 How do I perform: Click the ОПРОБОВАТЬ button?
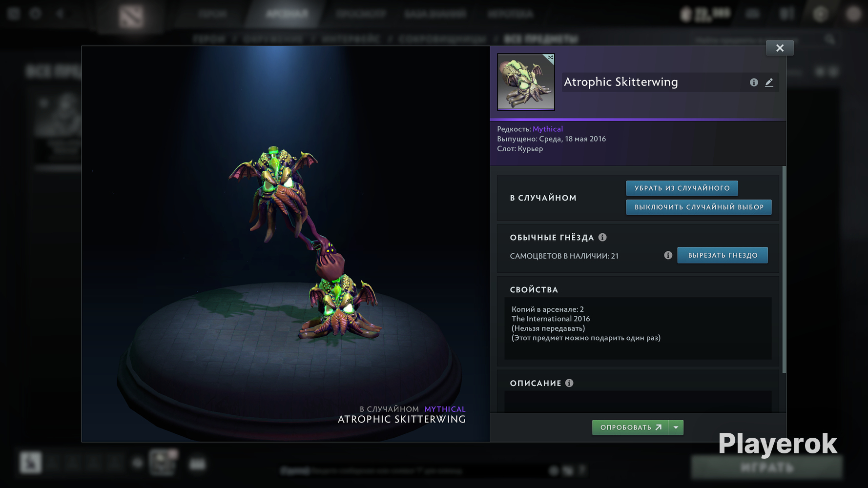coord(630,427)
